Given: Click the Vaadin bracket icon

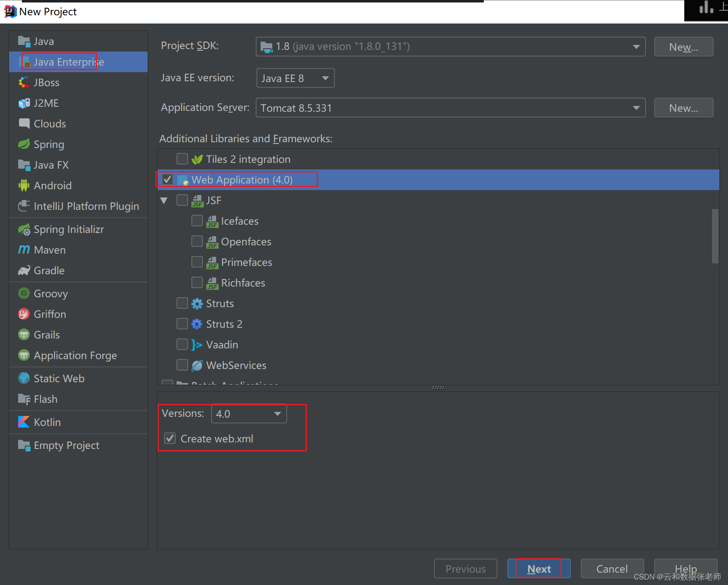Looking at the screenshot, I should 197,345.
